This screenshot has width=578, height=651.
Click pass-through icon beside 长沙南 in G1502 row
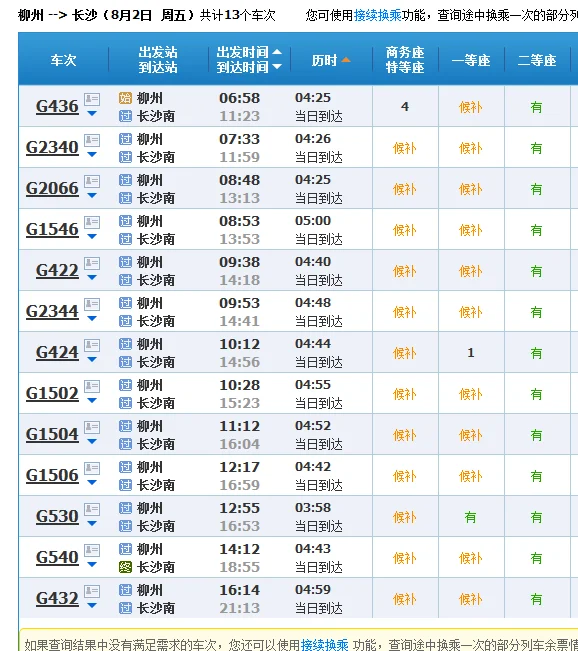pos(125,403)
